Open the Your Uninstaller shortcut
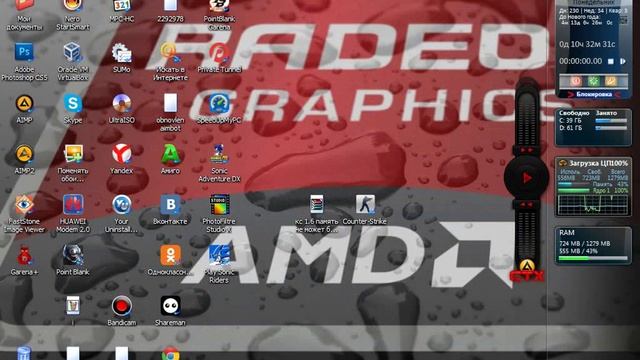Screen dimensions: 640x360 click(x=122, y=204)
